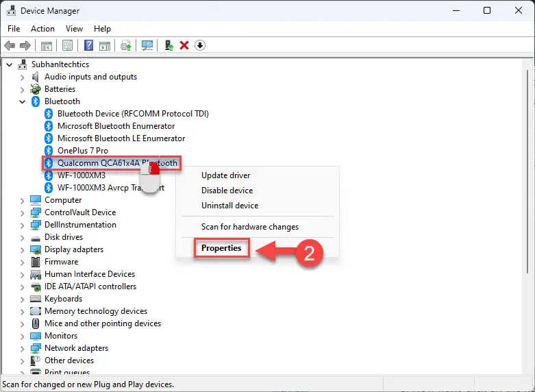The height and width of the screenshot is (392, 535).
Task: Expand the Audio inputs and outputs category
Action: (x=22, y=77)
